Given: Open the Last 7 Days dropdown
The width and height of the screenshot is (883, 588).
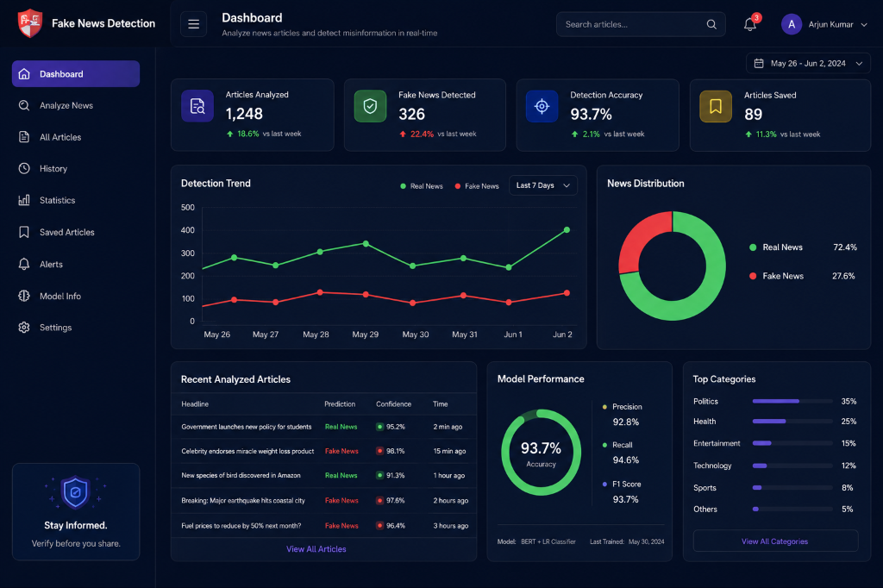Looking at the screenshot, I should pyautogui.click(x=543, y=185).
